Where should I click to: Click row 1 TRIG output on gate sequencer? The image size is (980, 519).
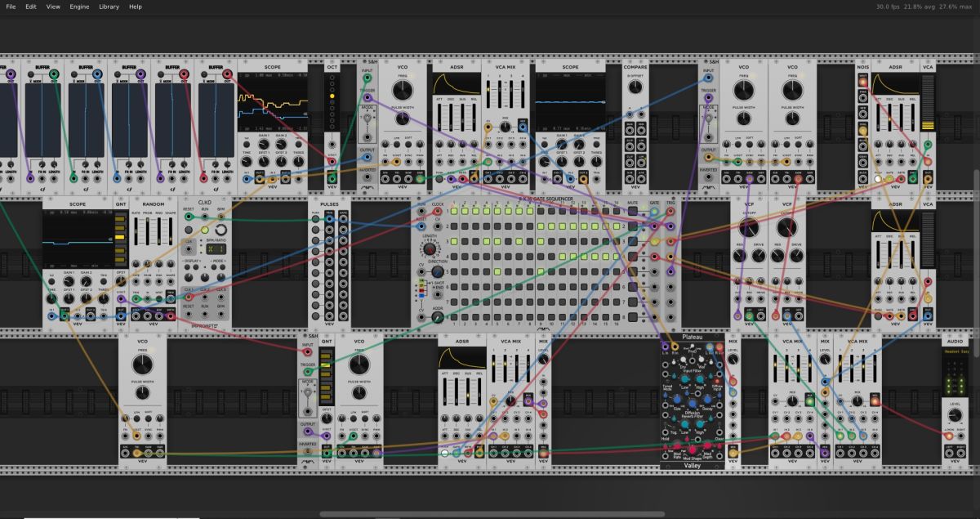(670, 211)
